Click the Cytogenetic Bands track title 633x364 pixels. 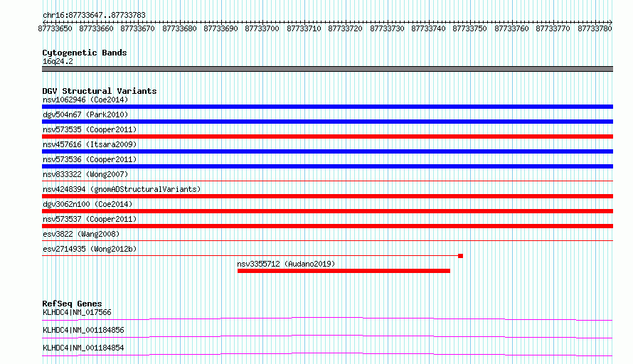point(85,53)
